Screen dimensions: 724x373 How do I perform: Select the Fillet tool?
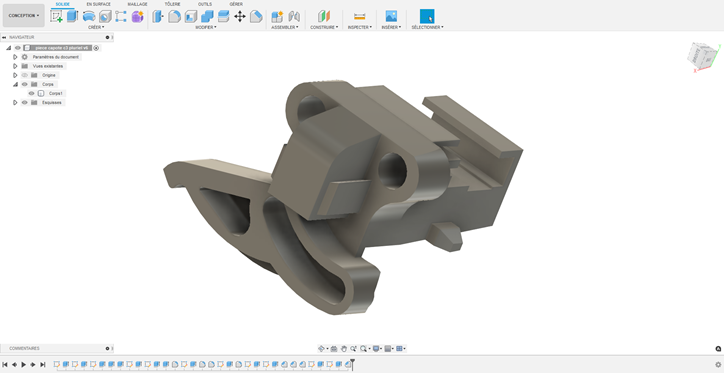pyautogui.click(x=175, y=17)
